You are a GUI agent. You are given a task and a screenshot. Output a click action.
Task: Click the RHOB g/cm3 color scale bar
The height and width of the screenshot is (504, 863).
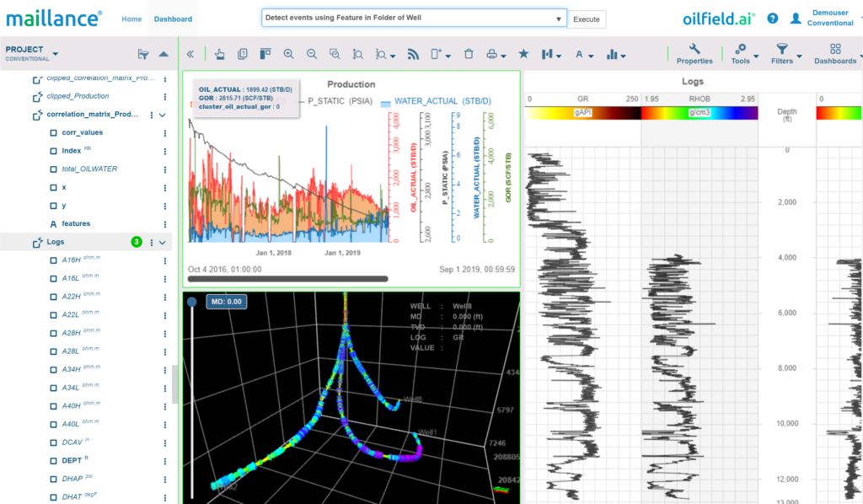[700, 113]
